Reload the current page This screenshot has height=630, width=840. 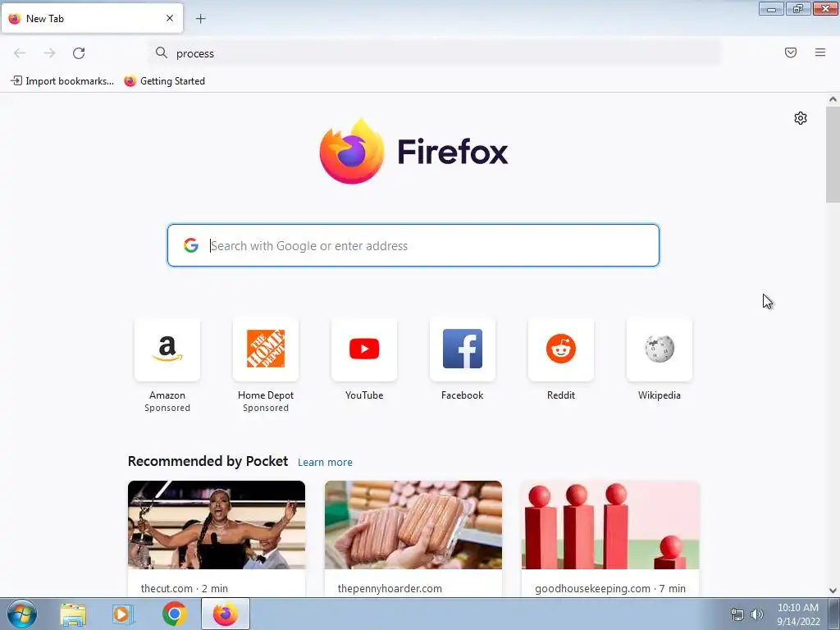(79, 53)
